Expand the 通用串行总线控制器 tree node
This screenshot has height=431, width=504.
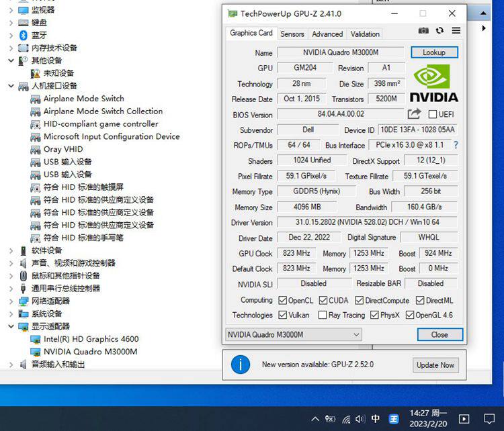tap(11, 289)
